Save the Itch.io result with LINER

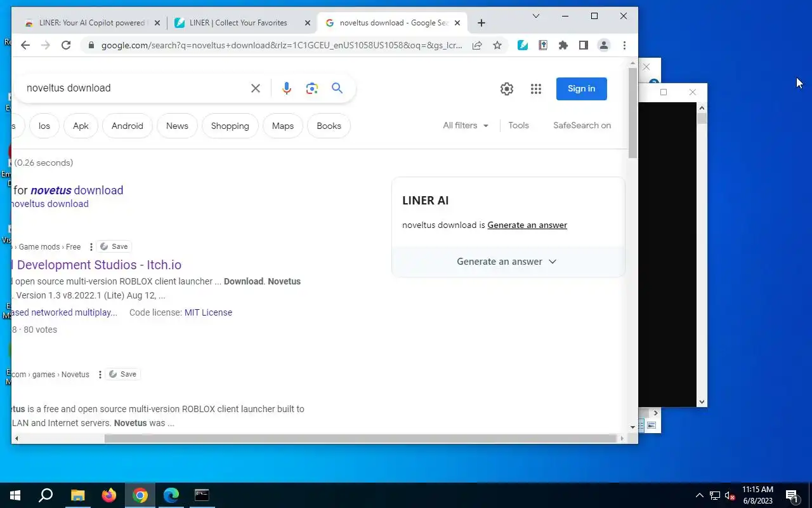point(114,246)
